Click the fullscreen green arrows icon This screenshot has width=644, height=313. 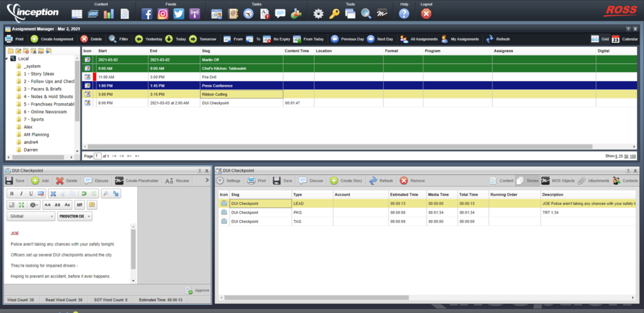click(21, 204)
